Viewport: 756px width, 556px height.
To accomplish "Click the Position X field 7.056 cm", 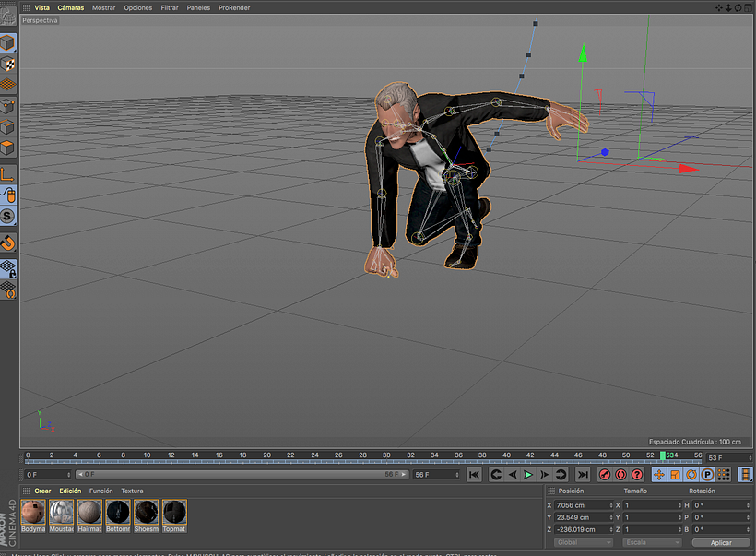I will click(x=584, y=505).
